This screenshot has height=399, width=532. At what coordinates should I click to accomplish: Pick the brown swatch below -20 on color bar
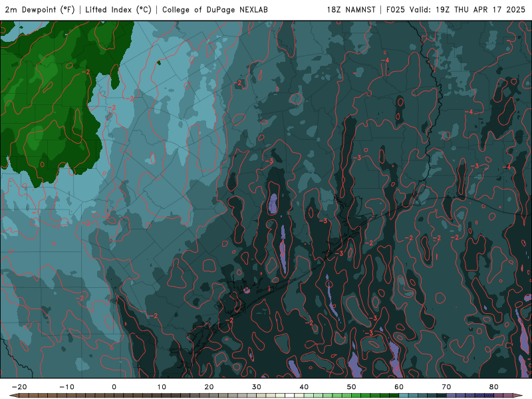tap(24, 395)
